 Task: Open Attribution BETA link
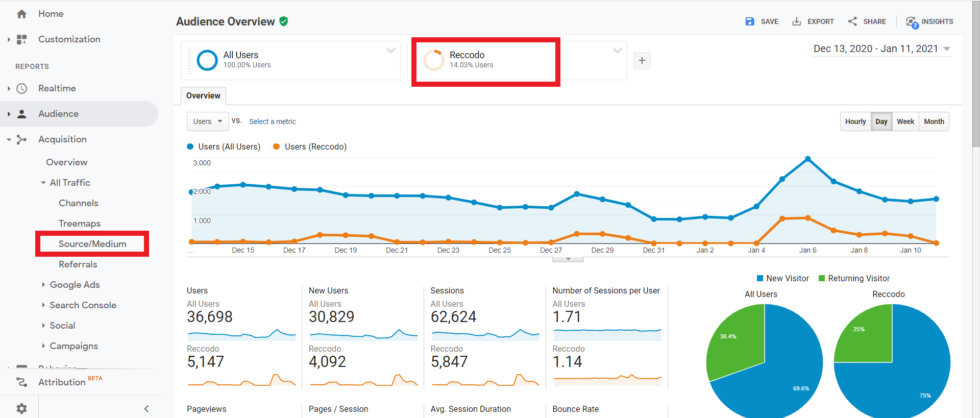[x=70, y=381]
